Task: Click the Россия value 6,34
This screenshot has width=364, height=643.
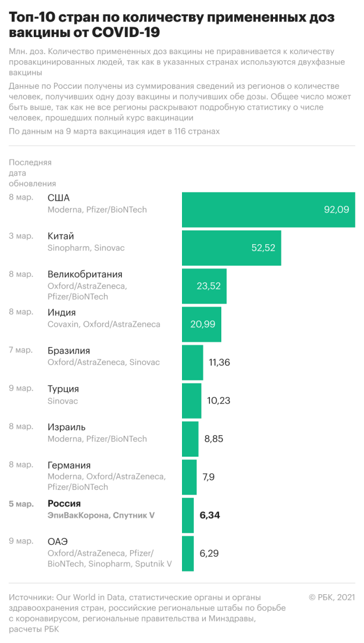Action: point(210,515)
